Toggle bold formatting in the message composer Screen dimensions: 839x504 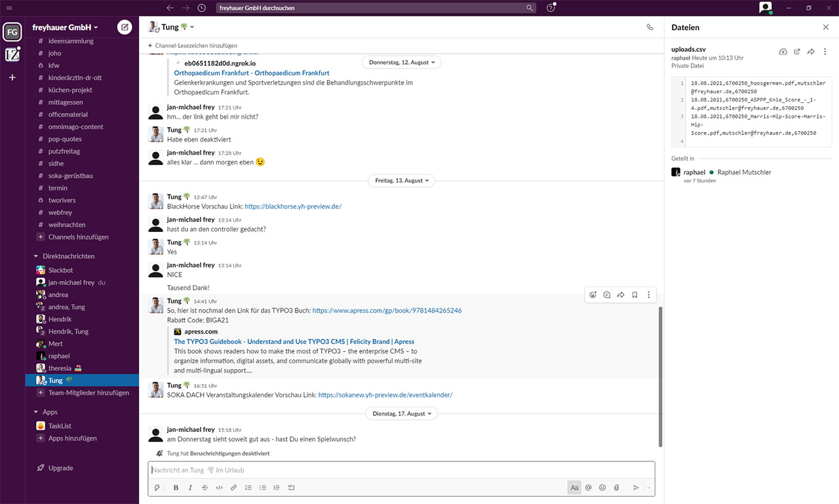[176, 488]
